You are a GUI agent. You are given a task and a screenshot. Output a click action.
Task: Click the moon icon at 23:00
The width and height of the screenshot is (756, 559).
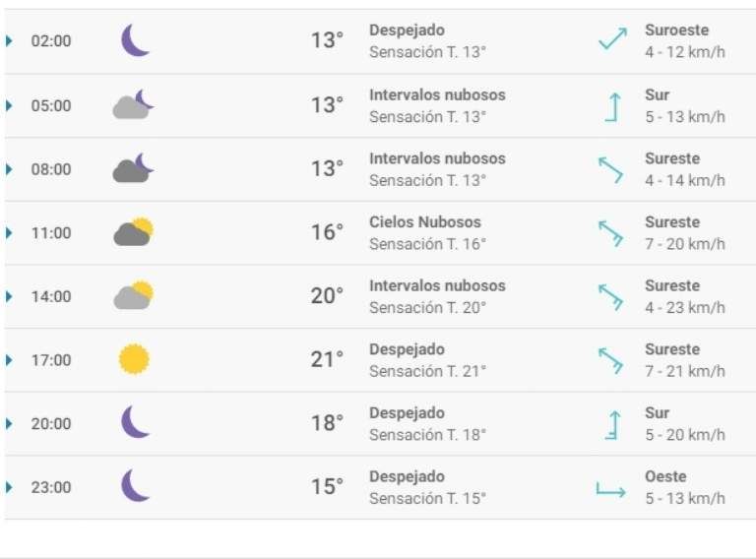click(x=135, y=486)
